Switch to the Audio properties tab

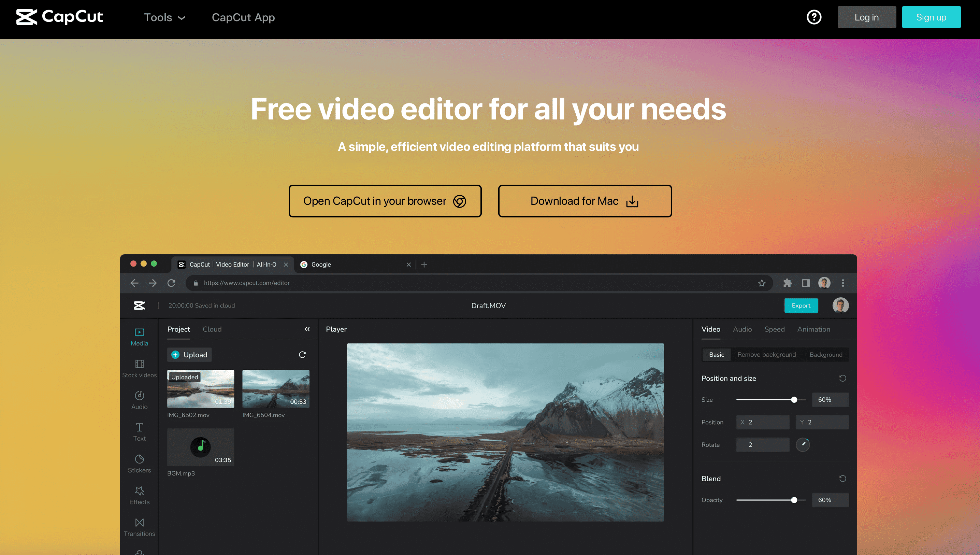(742, 329)
